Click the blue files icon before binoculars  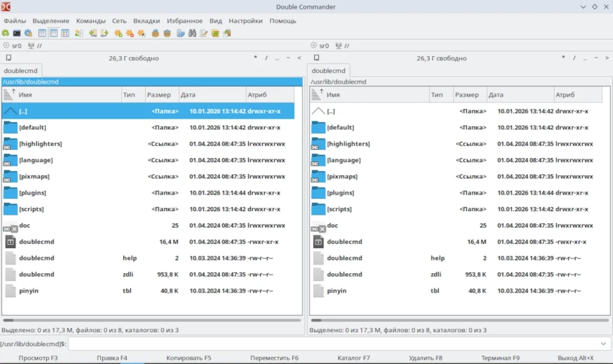[181, 34]
